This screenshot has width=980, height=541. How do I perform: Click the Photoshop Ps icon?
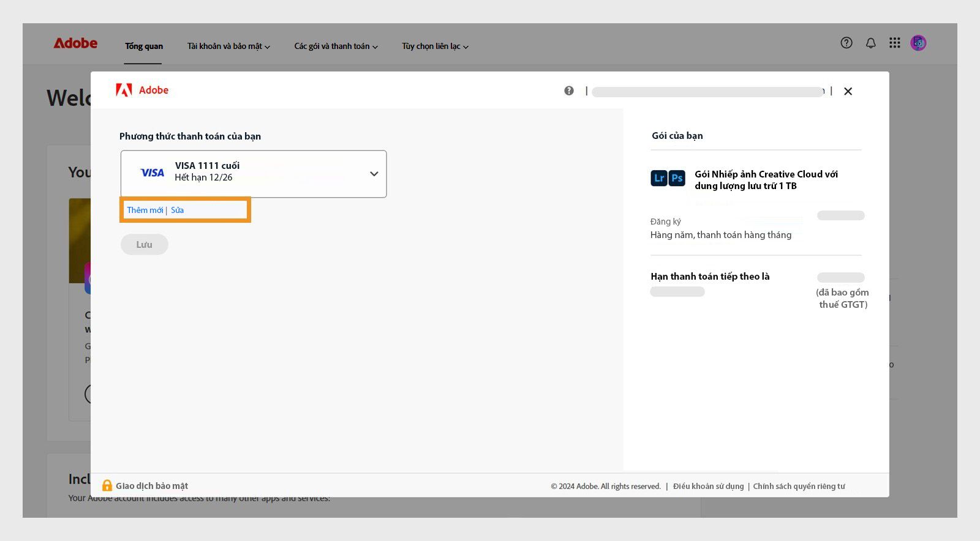pos(677,178)
